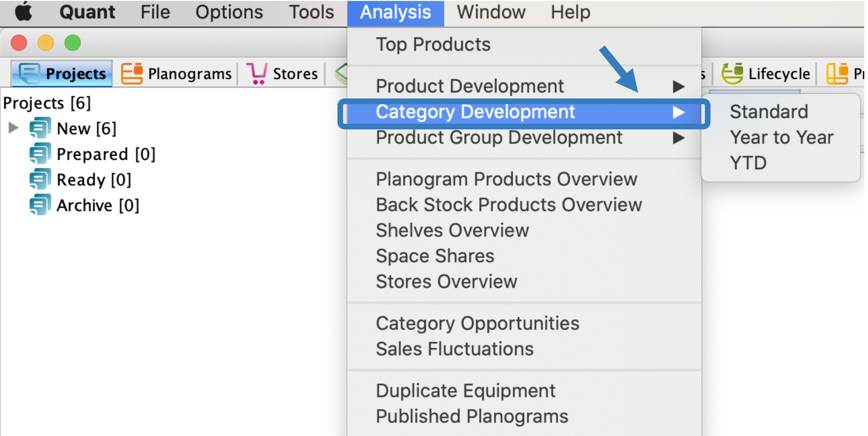868x436 pixels.
Task: Click the Ready projects folder icon
Action: tap(40, 180)
